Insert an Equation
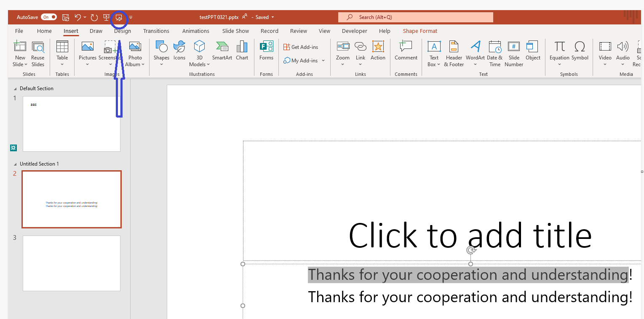This screenshot has height=319, width=644. tap(559, 54)
